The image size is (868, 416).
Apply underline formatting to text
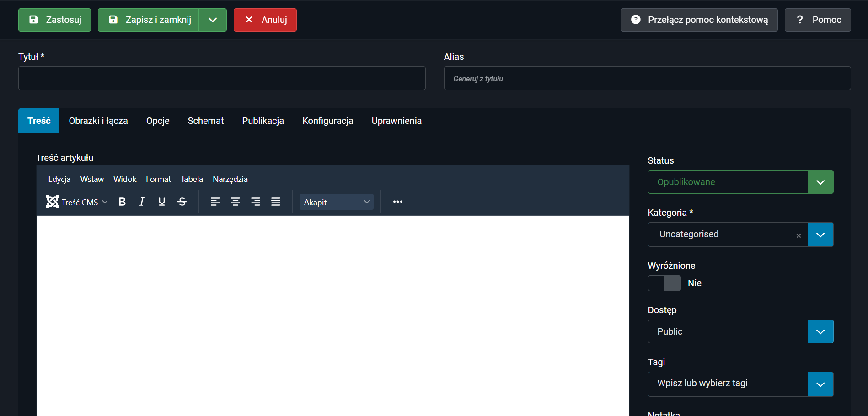pos(162,202)
